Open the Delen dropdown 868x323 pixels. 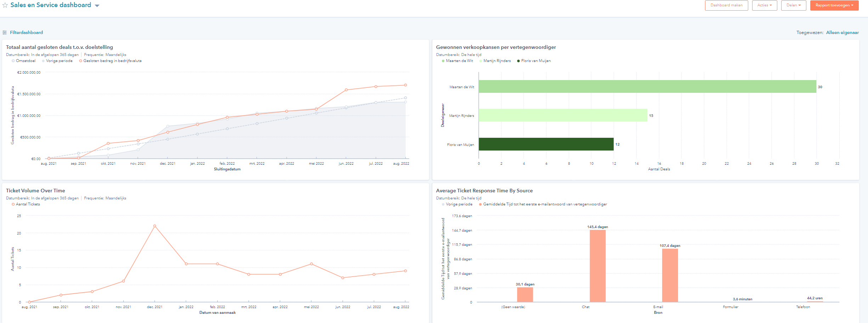[793, 5]
